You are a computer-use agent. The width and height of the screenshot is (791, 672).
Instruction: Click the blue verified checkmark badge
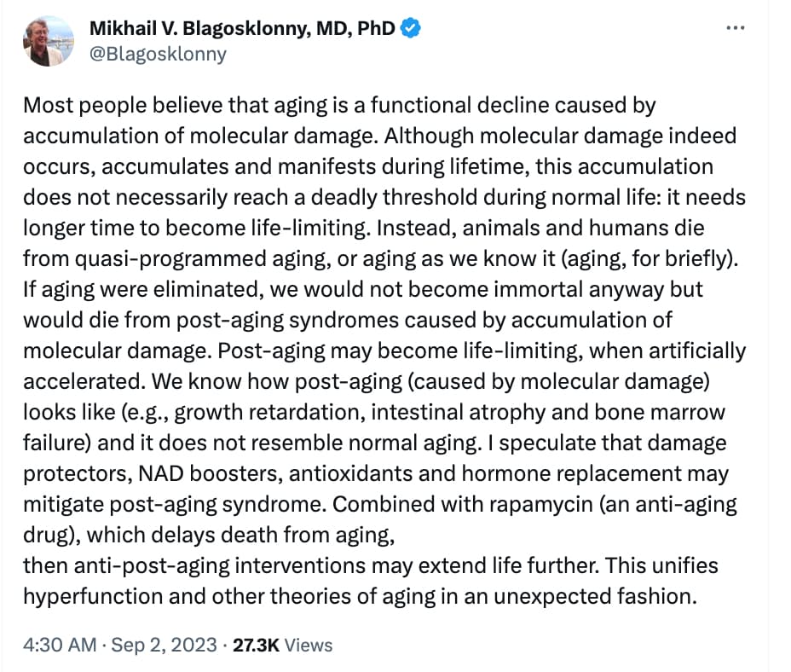coord(410,28)
